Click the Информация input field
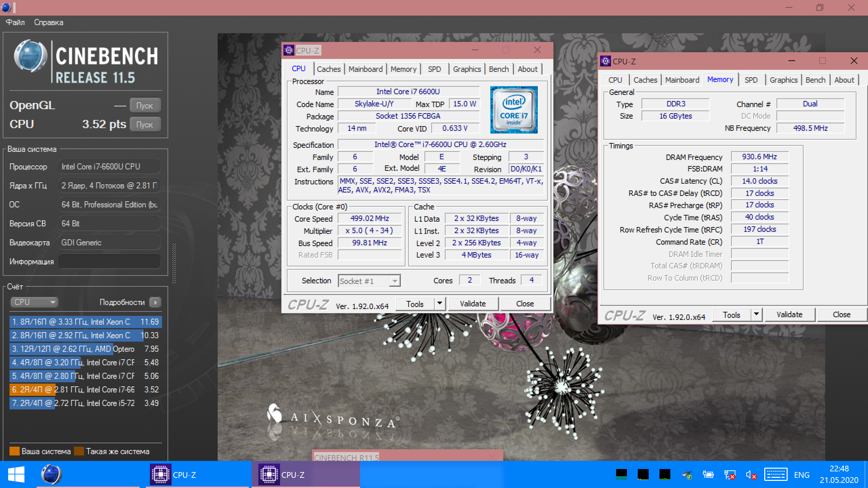The height and width of the screenshot is (488, 868). [x=109, y=262]
